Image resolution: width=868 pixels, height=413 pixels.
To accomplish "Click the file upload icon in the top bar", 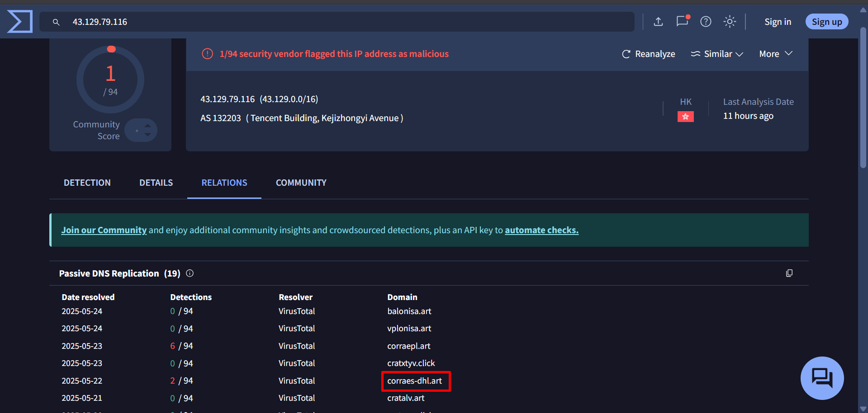I will [x=658, y=21].
